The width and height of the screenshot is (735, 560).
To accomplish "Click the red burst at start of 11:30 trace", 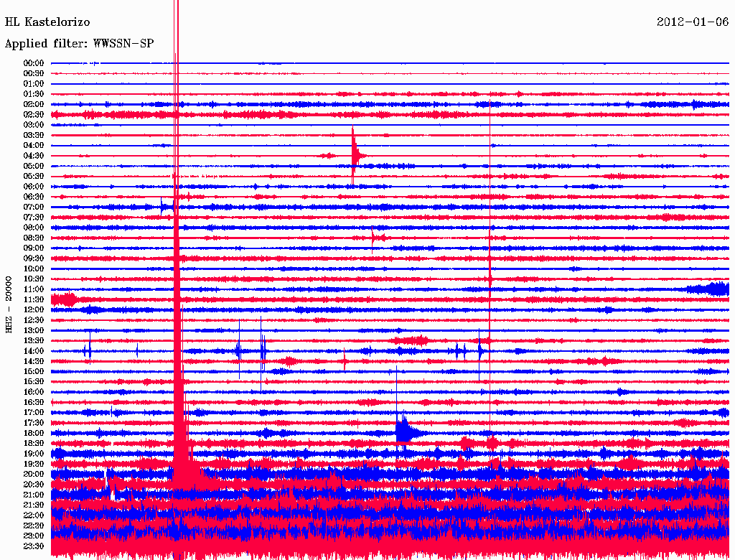I will (x=65, y=299).
